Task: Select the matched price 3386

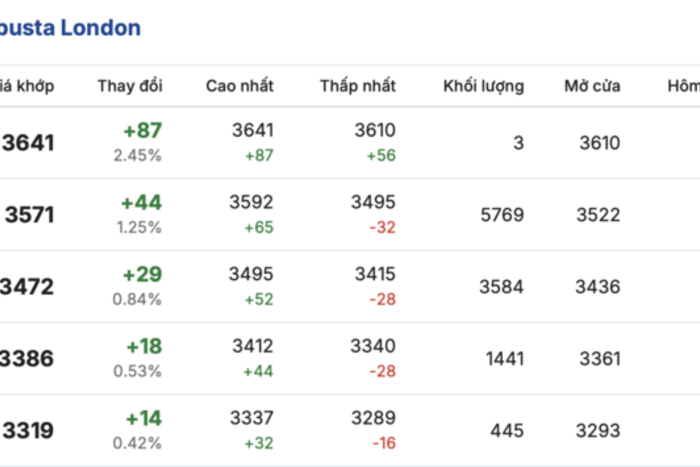Action: click(x=29, y=359)
